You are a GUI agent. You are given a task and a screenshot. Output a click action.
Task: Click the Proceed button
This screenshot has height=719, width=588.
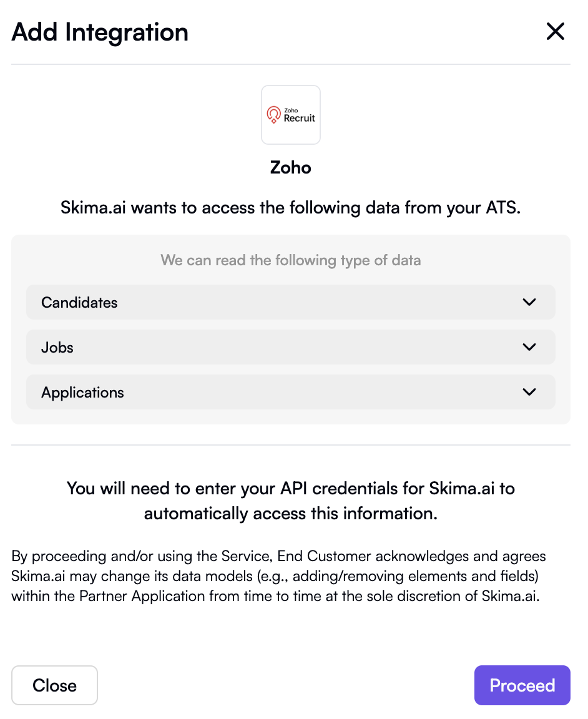522,685
